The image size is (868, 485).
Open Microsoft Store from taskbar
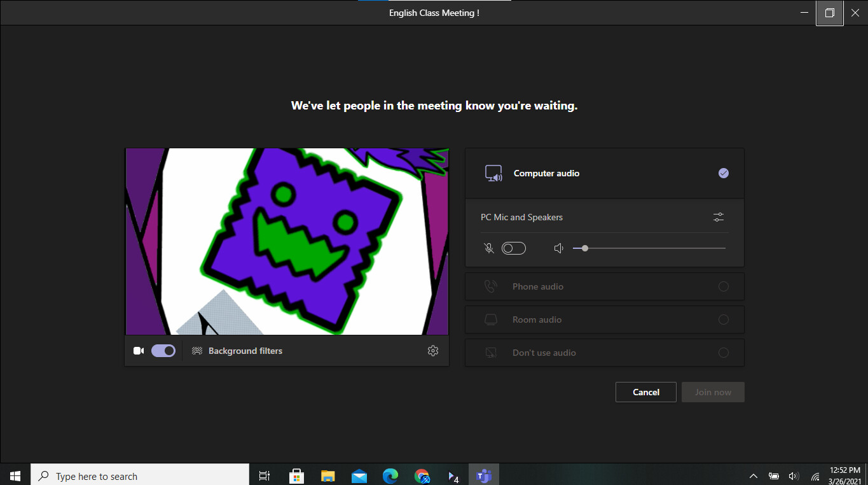[x=296, y=475]
